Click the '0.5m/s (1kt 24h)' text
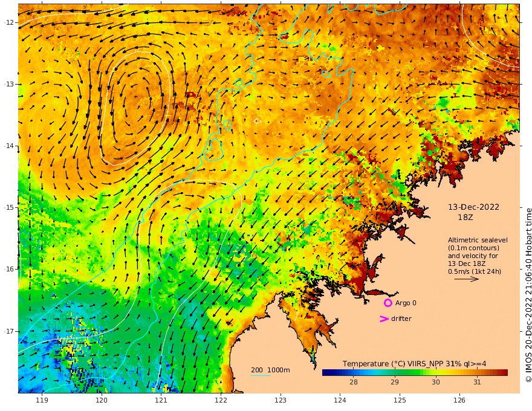 coord(475,271)
